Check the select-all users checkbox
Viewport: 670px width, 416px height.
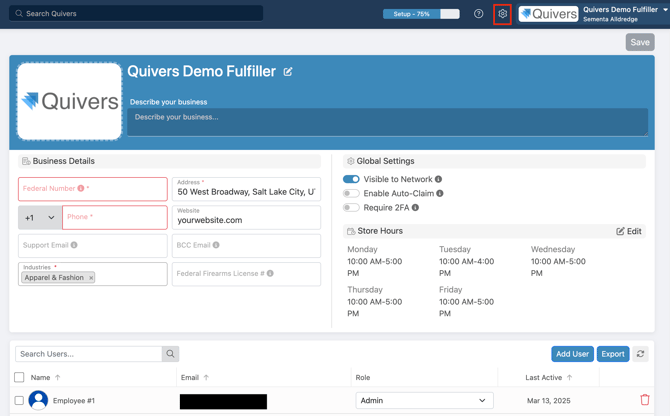(x=19, y=377)
